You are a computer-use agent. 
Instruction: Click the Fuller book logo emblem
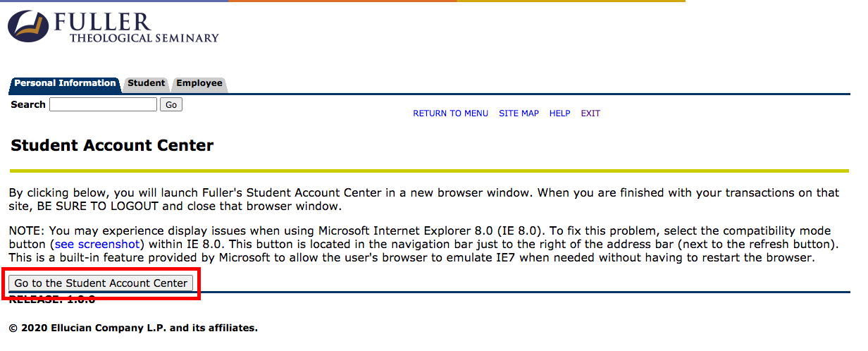coord(30,27)
